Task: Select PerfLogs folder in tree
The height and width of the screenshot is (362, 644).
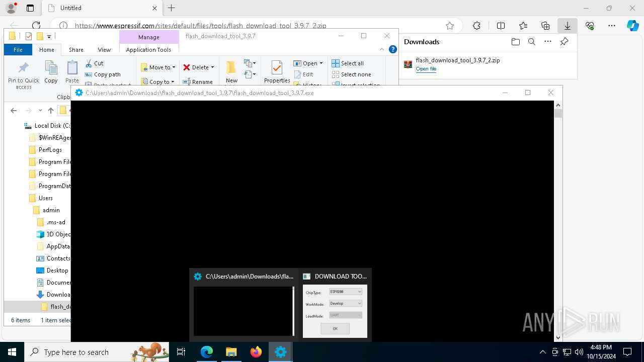Action: coord(50,150)
